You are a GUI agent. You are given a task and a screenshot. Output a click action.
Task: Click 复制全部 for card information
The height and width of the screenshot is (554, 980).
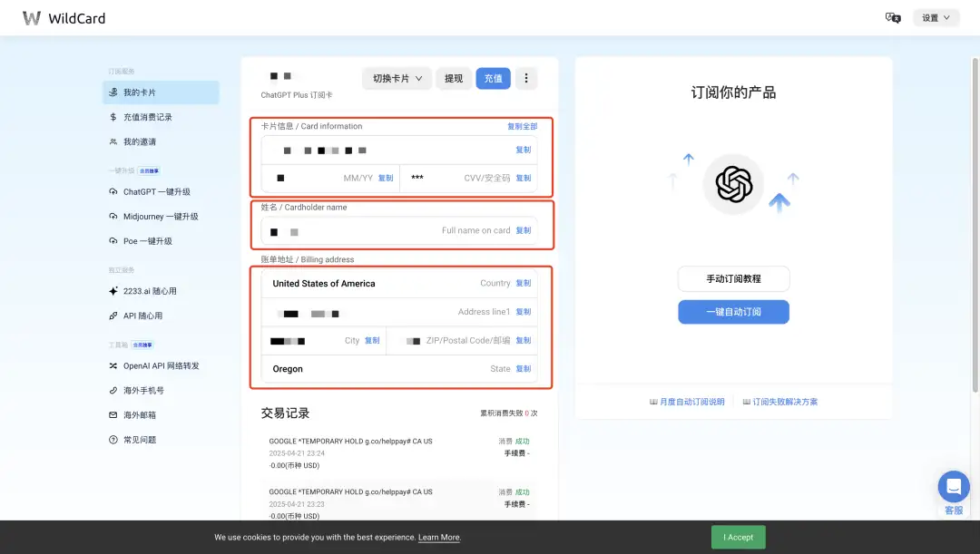pos(522,126)
